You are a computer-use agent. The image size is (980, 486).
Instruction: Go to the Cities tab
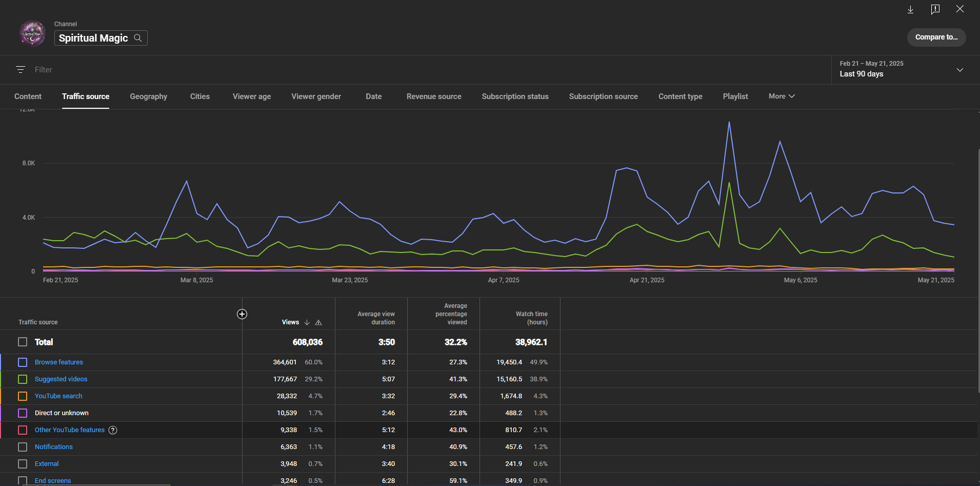point(200,96)
